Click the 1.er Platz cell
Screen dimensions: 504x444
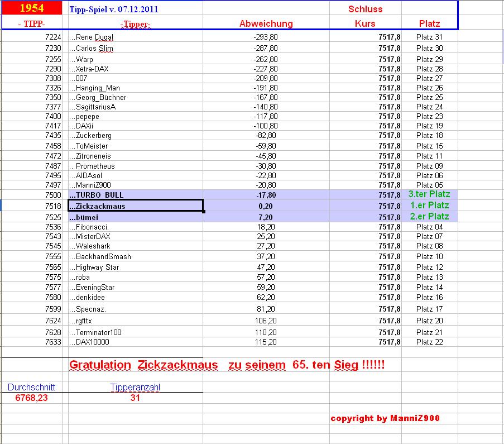pyautogui.click(x=429, y=206)
